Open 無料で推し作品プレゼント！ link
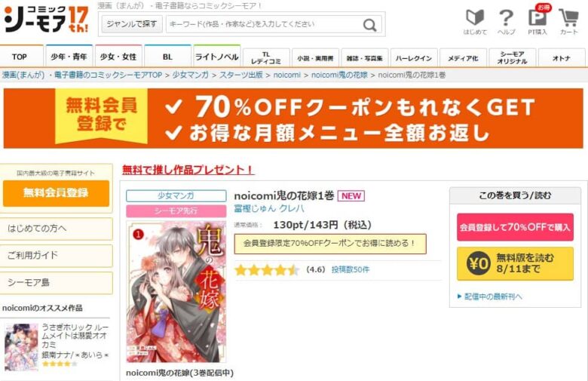The width and height of the screenshot is (588, 381). click(x=188, y=170)
